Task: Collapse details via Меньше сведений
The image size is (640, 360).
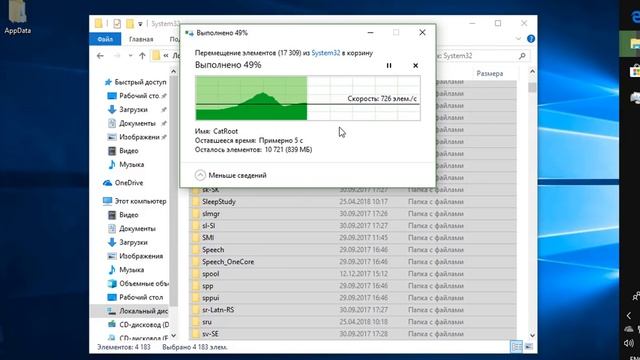Action: point(231,175)
